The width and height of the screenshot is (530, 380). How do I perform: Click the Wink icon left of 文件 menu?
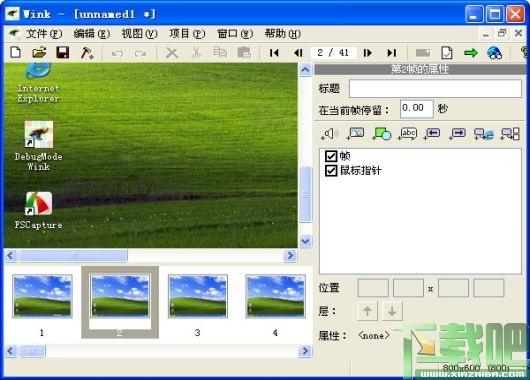pos(14,33)
